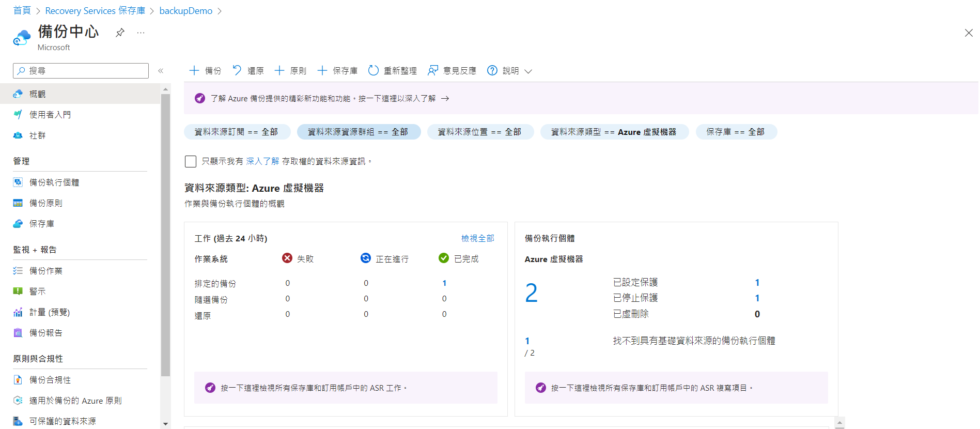Open 適用於備份的 Azure 原則
This screenshot has height=429, width=980.
tap(80, 401)
